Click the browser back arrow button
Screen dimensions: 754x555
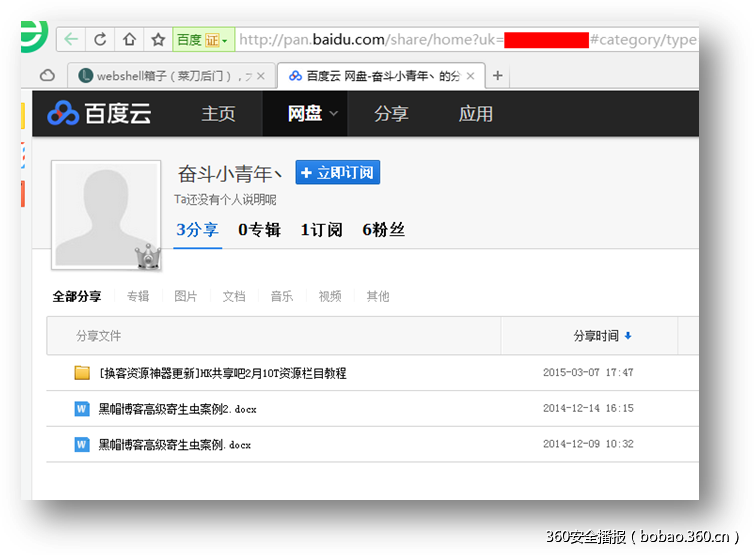coord(71,39)
